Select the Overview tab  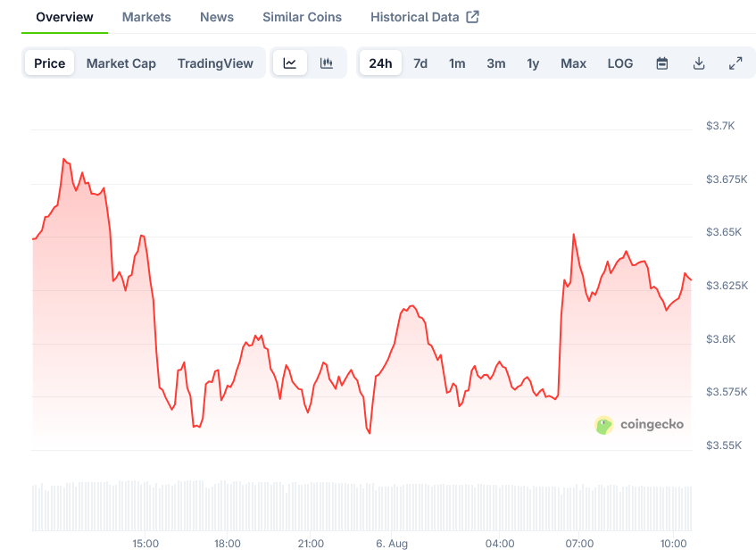coord(64,17)
